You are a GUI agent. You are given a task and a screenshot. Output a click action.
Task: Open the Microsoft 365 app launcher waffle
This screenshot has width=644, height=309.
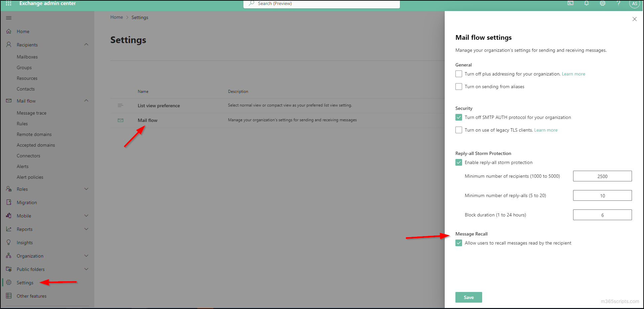point(9,3)
